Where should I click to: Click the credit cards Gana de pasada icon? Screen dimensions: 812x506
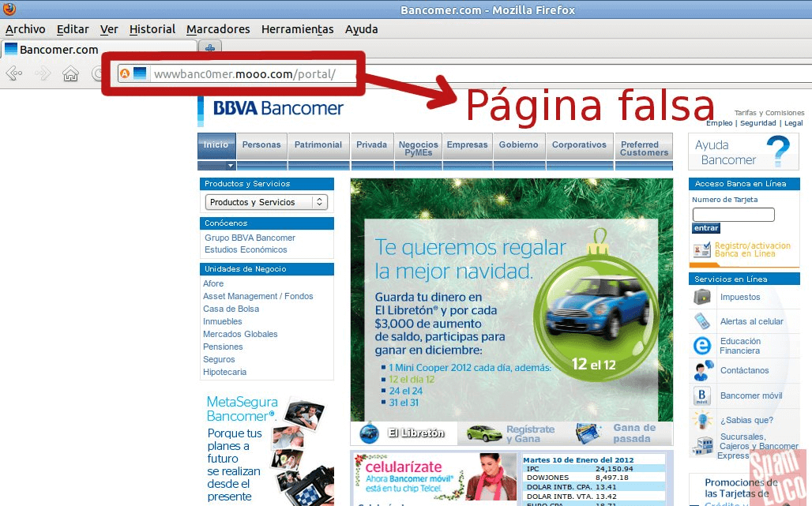click(588, 433)
